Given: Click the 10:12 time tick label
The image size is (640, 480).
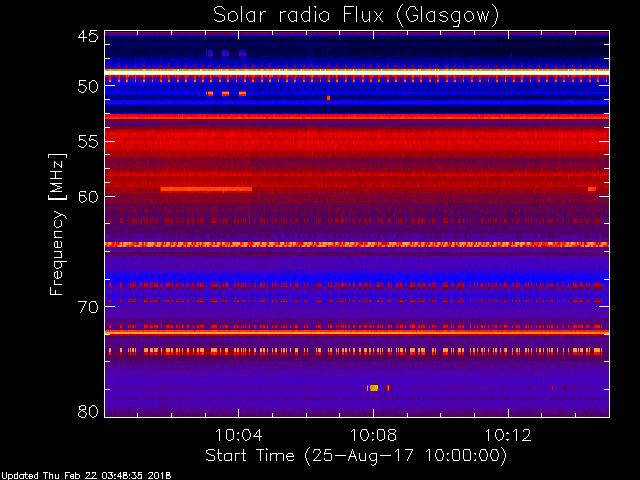Looking at the screenshot, I should pos(508,435).
